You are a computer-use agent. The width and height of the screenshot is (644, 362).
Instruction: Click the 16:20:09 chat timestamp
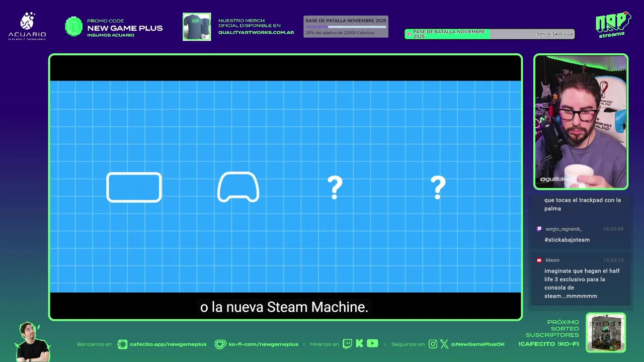pyautogui.click(x=613, y=229)
